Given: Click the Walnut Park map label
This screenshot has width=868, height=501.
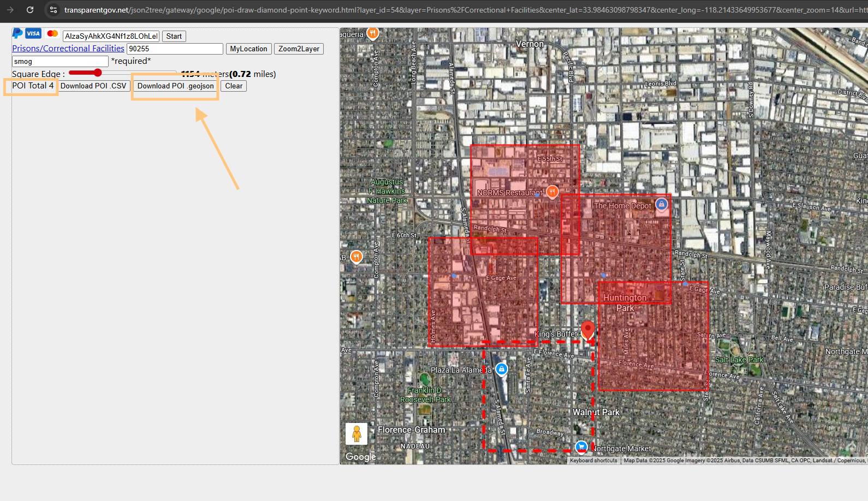Looking at the screenshot, I should [x=596, y=412].
